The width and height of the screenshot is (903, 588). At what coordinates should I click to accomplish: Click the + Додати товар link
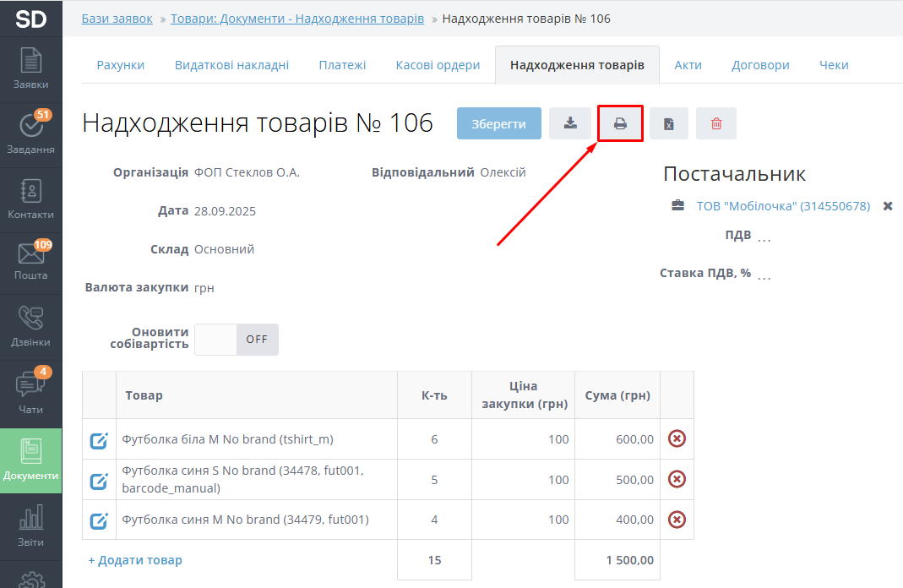[x=135, y=560]
